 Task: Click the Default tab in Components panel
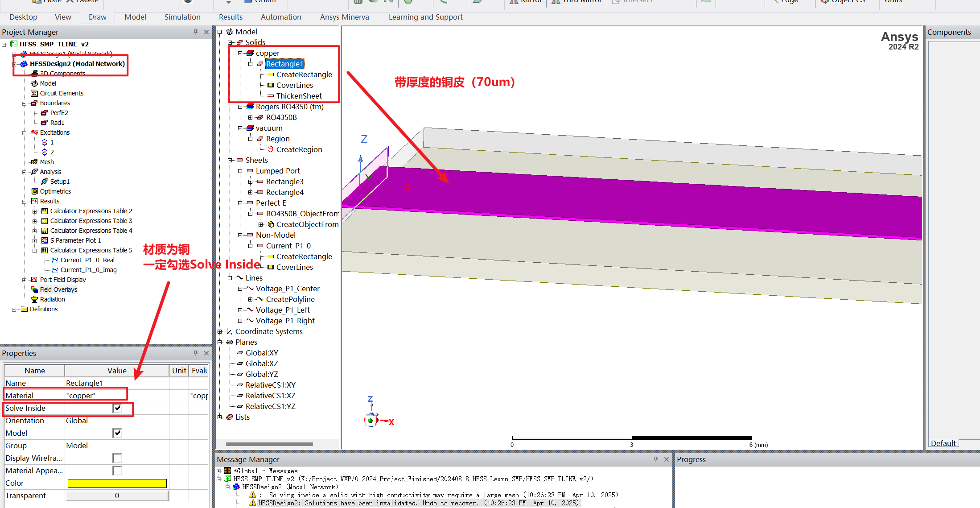(943, 443)
